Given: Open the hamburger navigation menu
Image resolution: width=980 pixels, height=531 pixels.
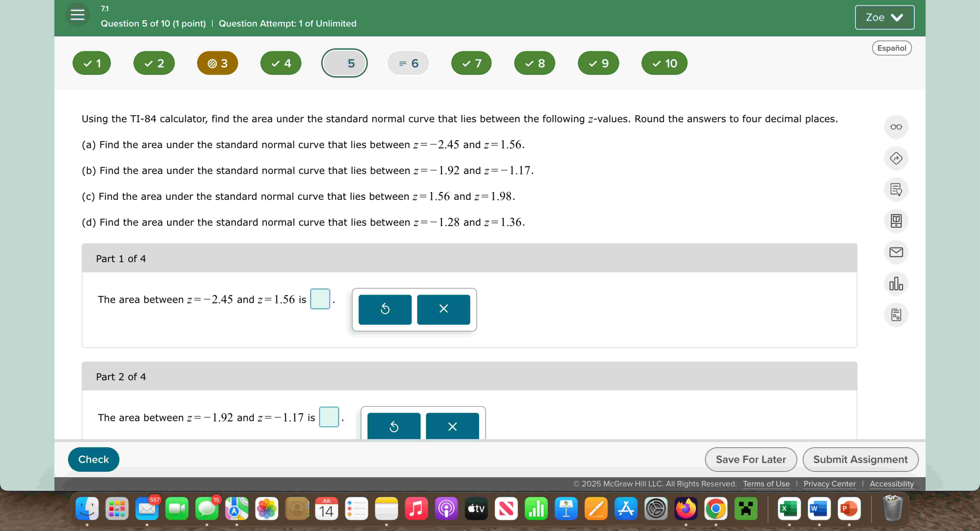Looking at the screenshot, I should click(77, 14).
